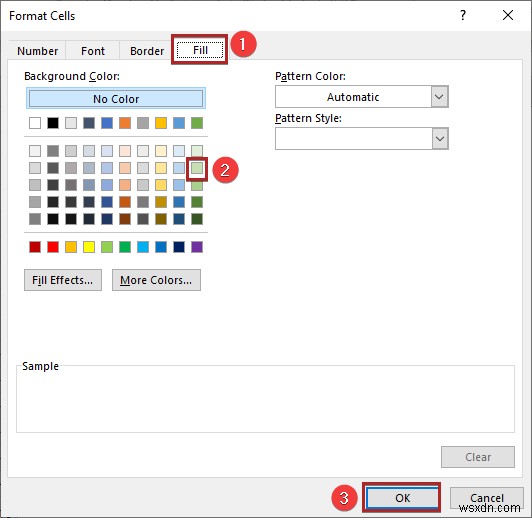This screenshot has height=518, width=532.
Task: Click the help question mark icon
Action: tap(463, 15)
